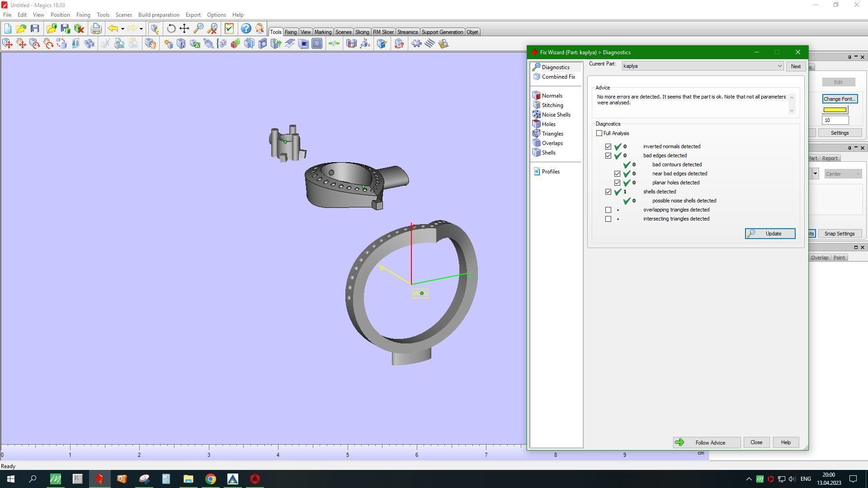Image resolution: width=868 pixels, height=488 pixels.
Task: Click the magnifier Zoom icon
Action: click(x=198, y=29)
